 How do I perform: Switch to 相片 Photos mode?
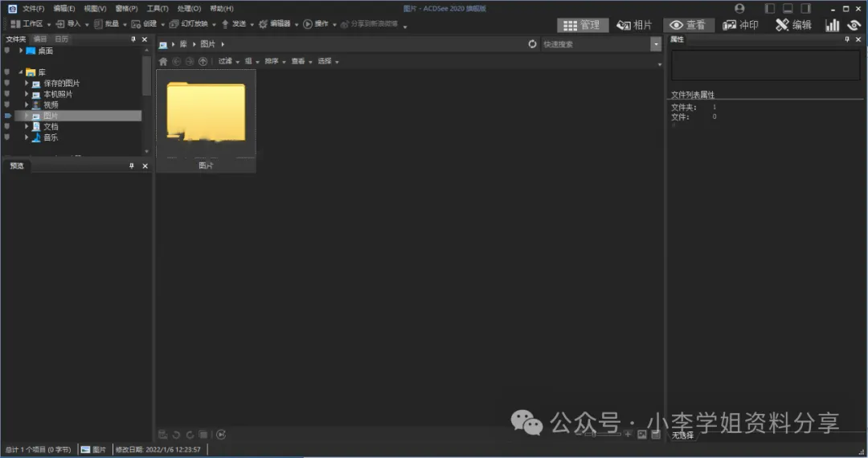click(634, 25)
